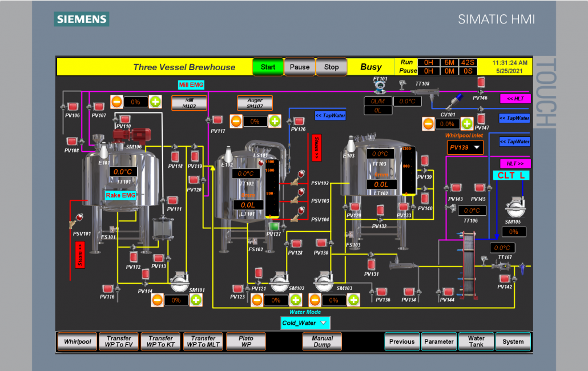Decrease SM103 pump speed with minus icon
Screen dimensions: 588x371
(315, 300)
